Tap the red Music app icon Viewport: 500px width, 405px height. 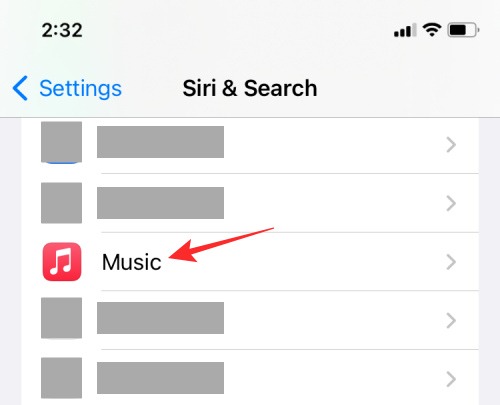tap(62, 262)
